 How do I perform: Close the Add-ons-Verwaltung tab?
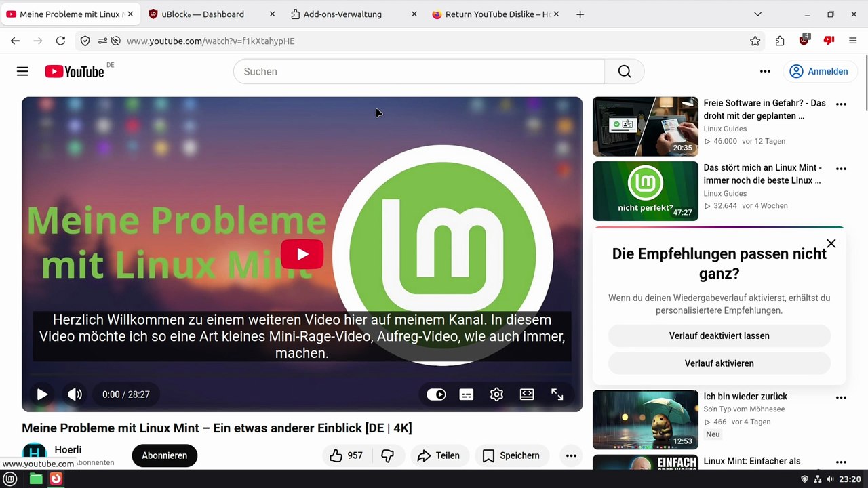coord(414,14)
